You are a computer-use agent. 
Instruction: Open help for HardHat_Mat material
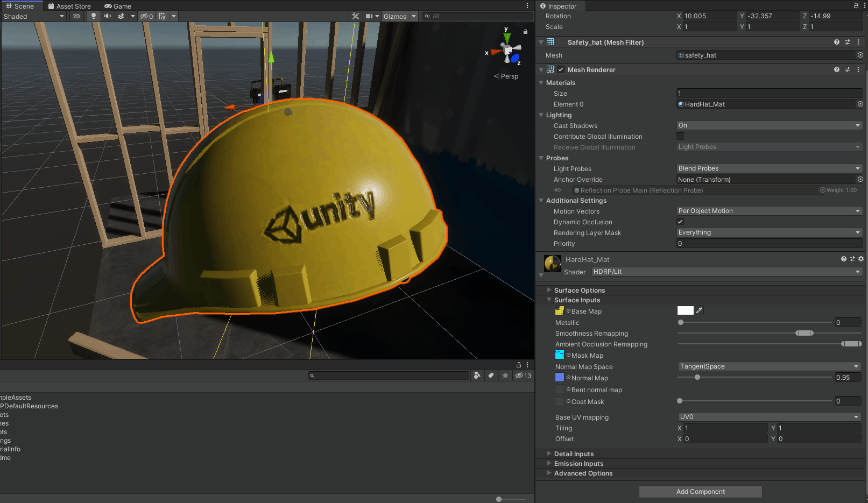pos(844,259)
